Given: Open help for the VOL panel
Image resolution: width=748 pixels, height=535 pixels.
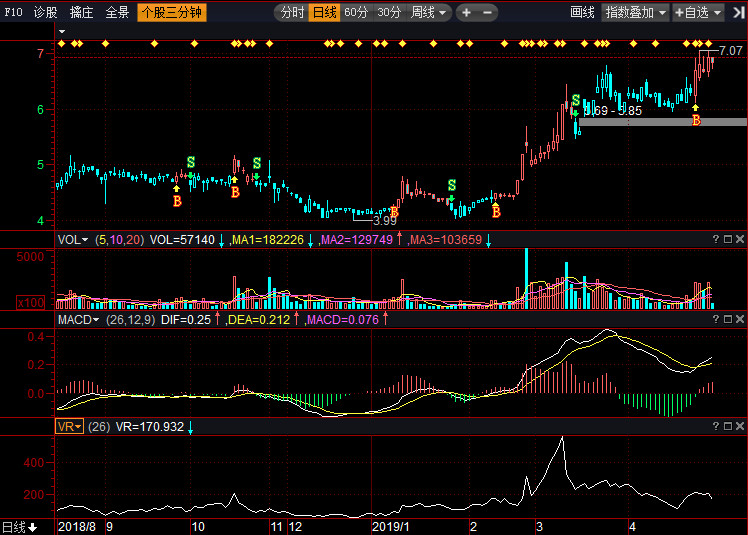Looking at the screenshot, I should pyautogui.click(x=716, y=240).
